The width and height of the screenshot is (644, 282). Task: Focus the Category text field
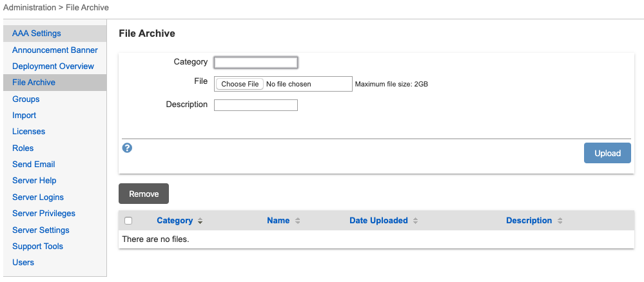[x=256, y=63]
